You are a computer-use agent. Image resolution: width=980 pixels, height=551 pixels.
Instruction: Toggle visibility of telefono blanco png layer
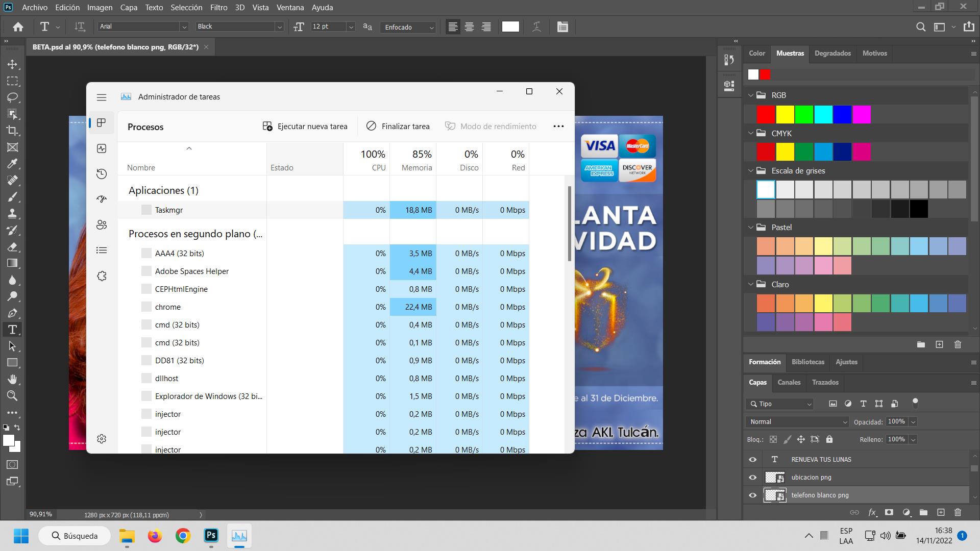click(x=752, y=495)
